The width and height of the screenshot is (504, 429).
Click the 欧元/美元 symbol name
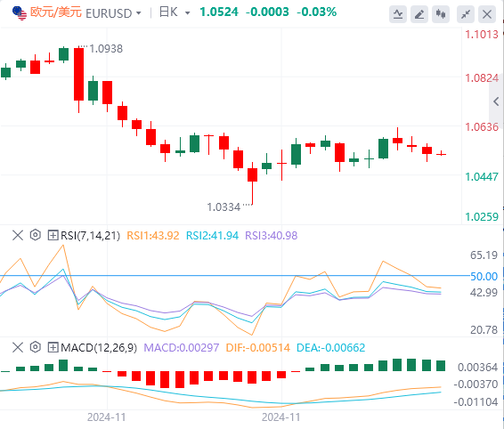click(56, 12)
